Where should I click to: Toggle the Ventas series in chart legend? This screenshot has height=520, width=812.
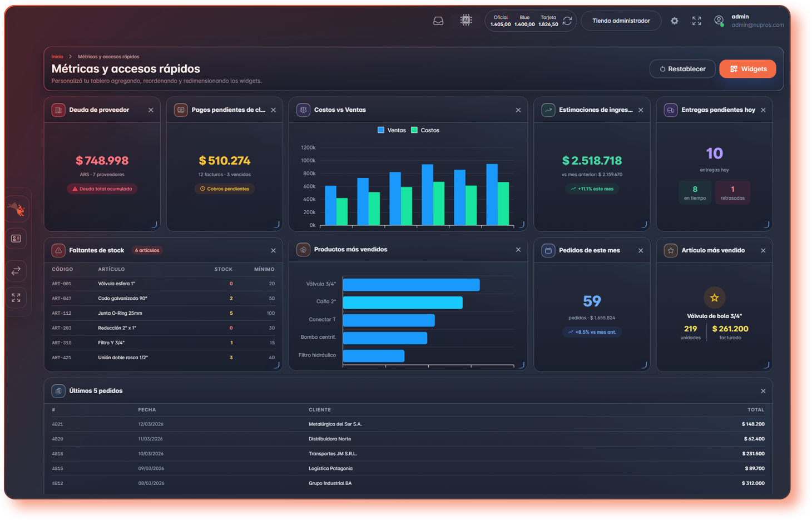(392, 130)
